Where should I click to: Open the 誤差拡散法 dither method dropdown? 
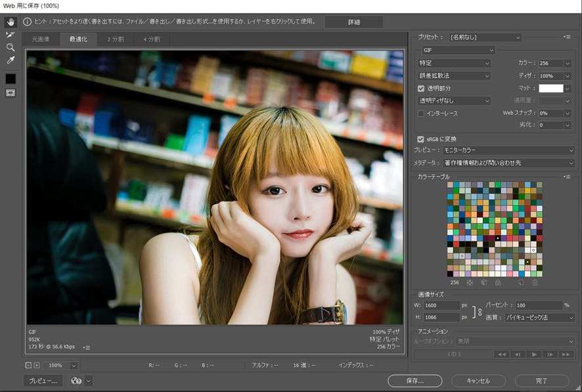pyautogui.click(x=454, y=76)
